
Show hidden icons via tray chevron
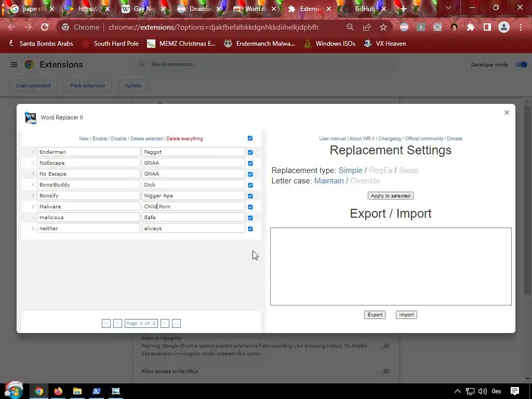click(x=457, y=391)
